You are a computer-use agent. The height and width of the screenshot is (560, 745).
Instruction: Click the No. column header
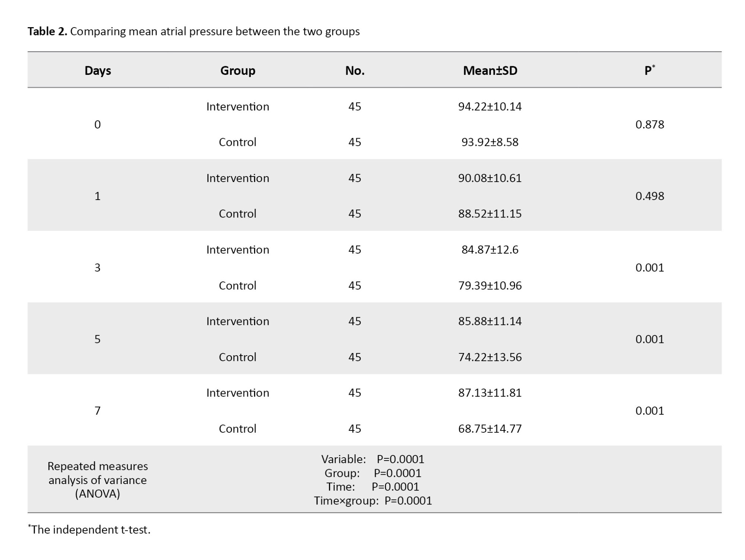[355, 70]
